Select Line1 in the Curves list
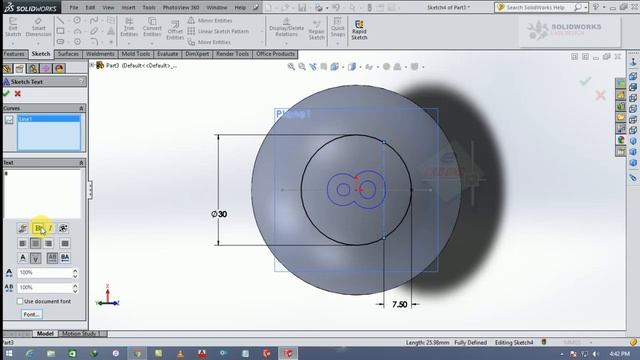 point(49,119)
